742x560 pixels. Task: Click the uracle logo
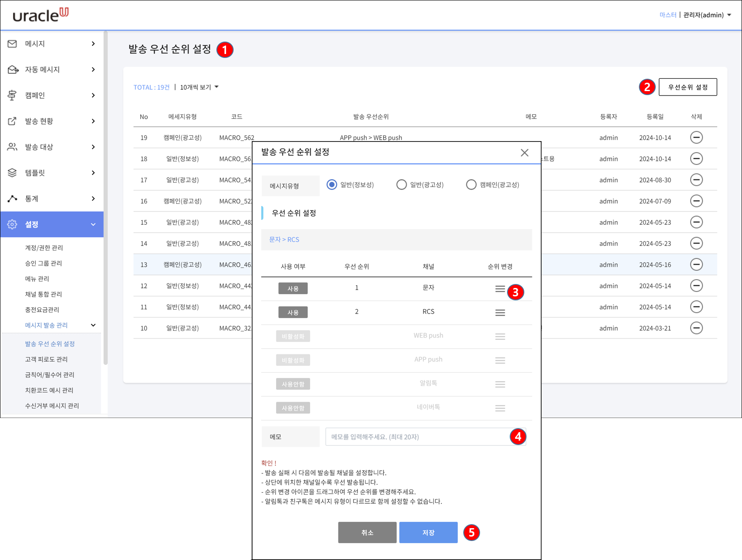[x=41, y=15]
